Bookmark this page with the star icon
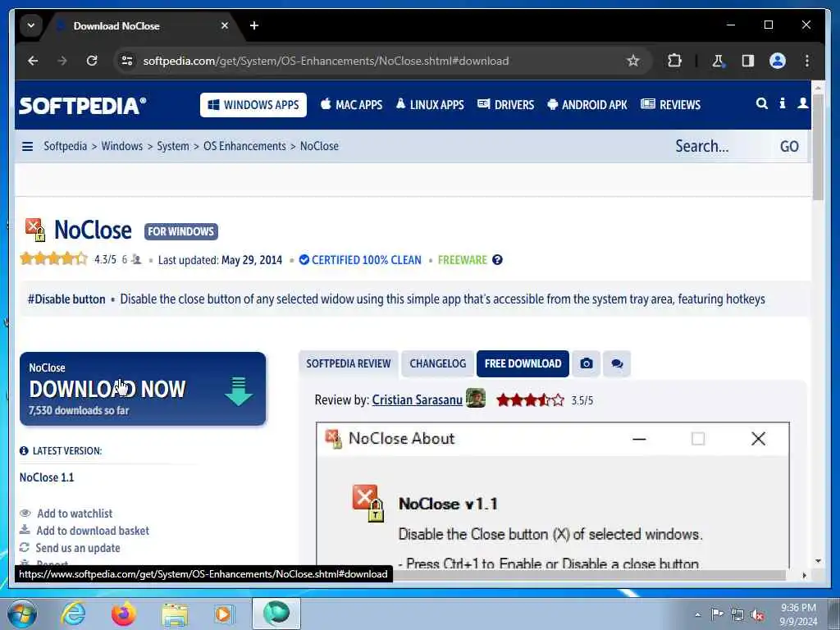 click(633, 61)
